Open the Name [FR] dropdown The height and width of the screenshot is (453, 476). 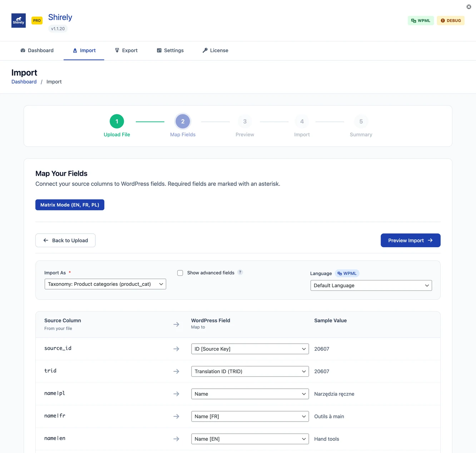pyautogui.click(x=250, y=417)
